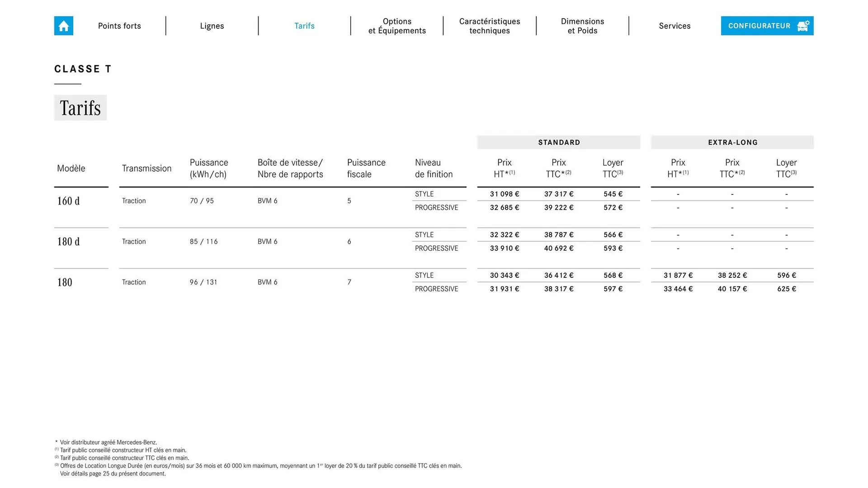The width and height of the screenshot is (868, 488).
Task: Click the 37 317 € TTC price
Action: (x=559, y=194)
